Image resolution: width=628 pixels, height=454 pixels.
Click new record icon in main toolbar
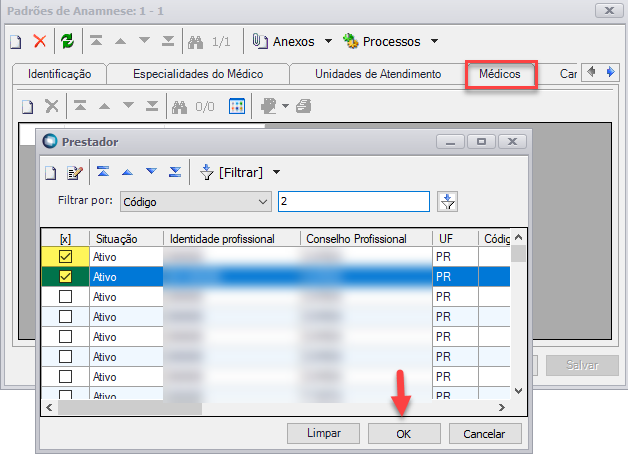coord(16,41)
